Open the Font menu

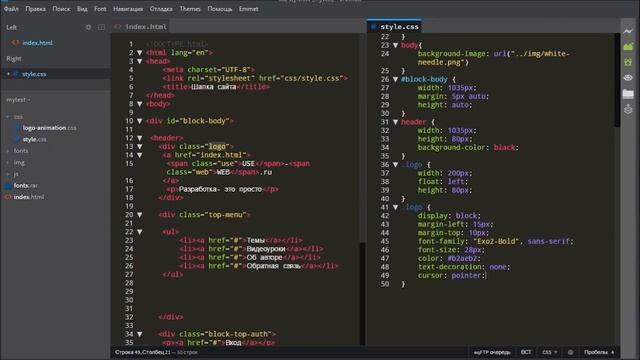pos(100,9)
